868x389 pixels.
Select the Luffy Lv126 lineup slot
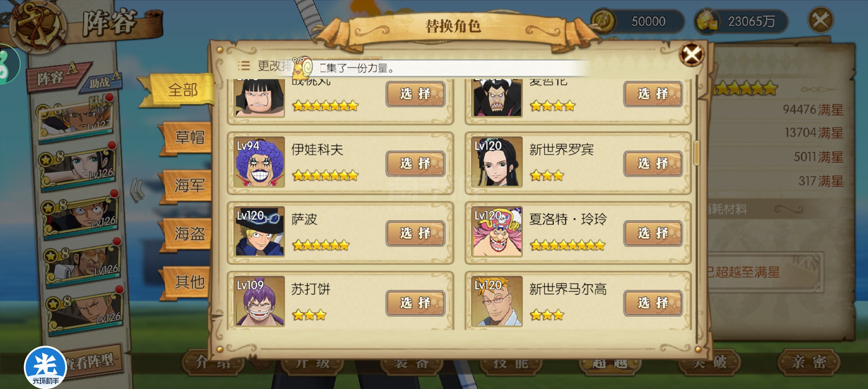(x=80, y=215)
